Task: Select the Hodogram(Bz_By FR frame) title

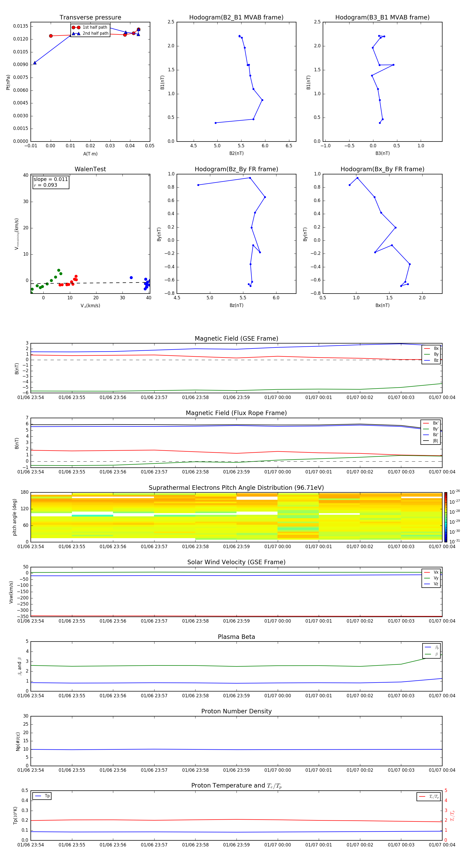Action: (236, 169)
